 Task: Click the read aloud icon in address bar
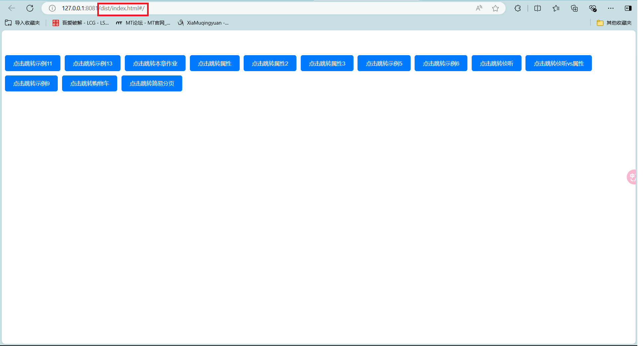(x=479, y=8)
